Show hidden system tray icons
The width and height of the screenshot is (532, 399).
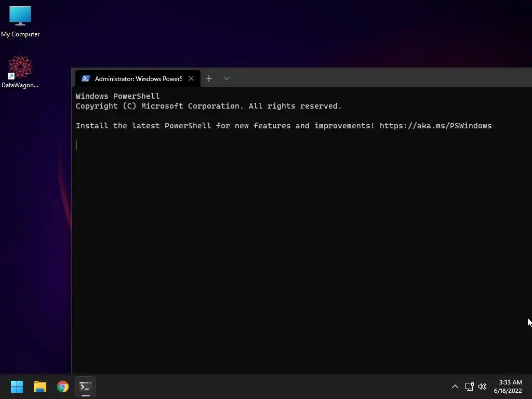pyautogui.click(x=455, y=387)
